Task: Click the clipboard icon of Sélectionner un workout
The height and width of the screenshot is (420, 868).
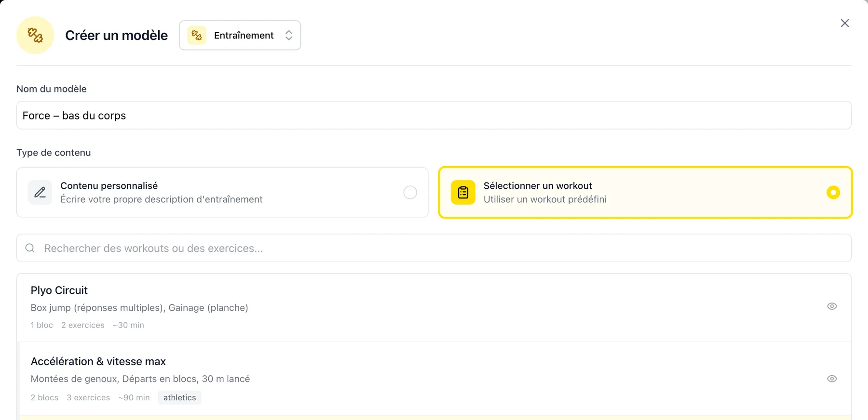Action: pyautogui.click(x=463, y=192)
